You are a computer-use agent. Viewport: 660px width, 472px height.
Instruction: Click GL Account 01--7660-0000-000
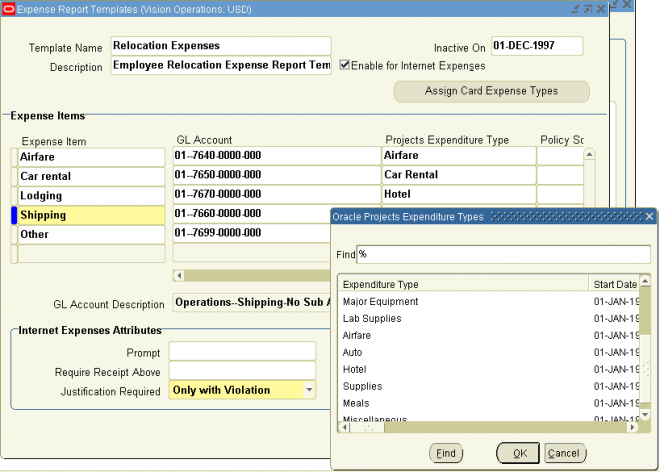coord(252,213)
